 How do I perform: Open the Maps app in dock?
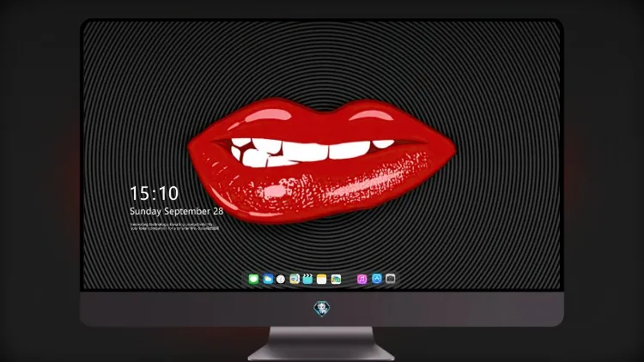[x=295, y=279]
